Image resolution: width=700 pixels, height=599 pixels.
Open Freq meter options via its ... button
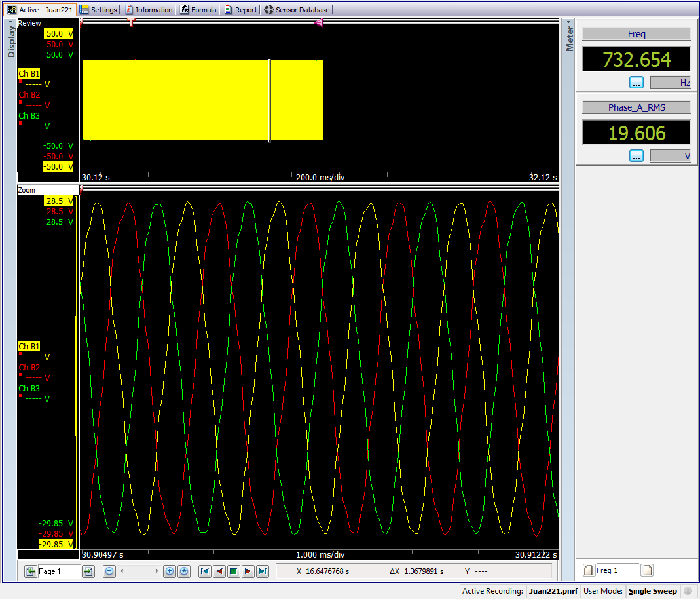click(636, 82)
